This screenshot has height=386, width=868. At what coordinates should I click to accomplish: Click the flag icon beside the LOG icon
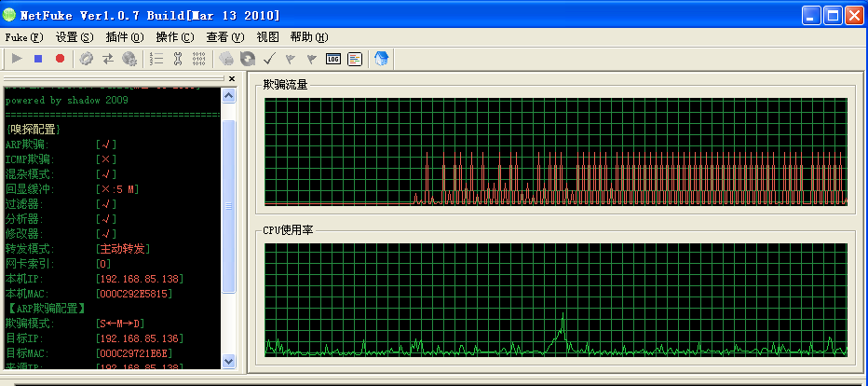coord(312,58)
